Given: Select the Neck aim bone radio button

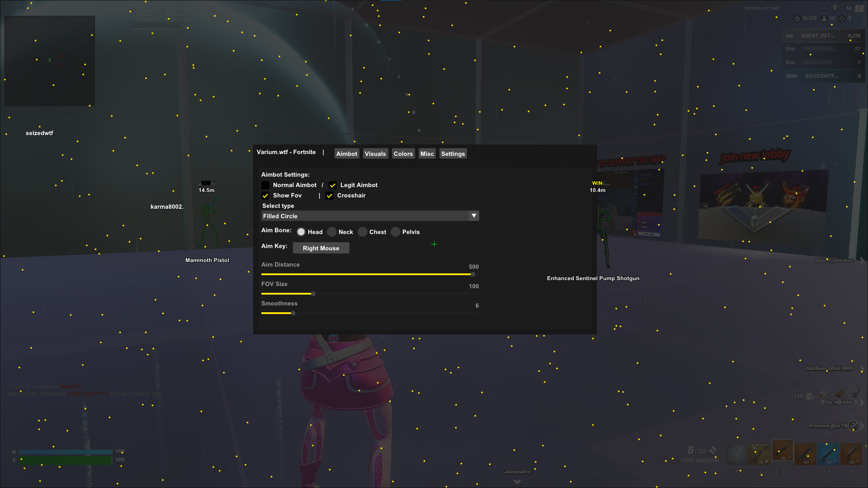Looking at the screenshot, I should pyautogui.click(x=332, y=232).
